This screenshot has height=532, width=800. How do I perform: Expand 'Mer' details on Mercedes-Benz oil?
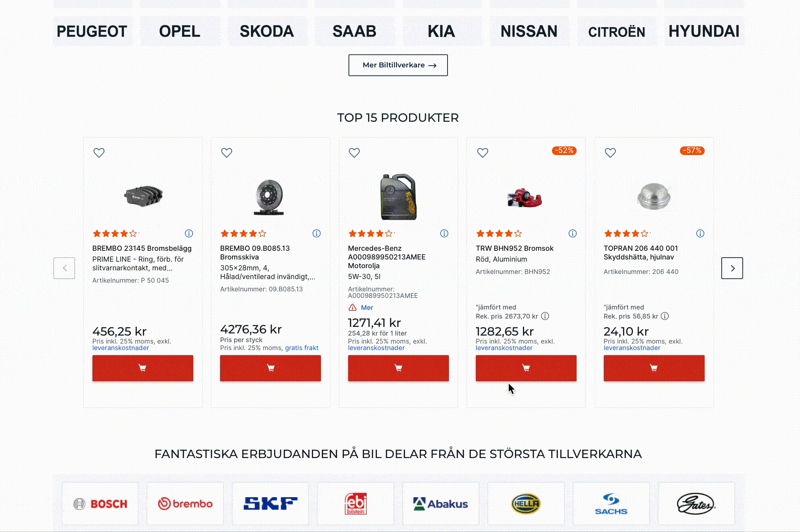point(367,308)
